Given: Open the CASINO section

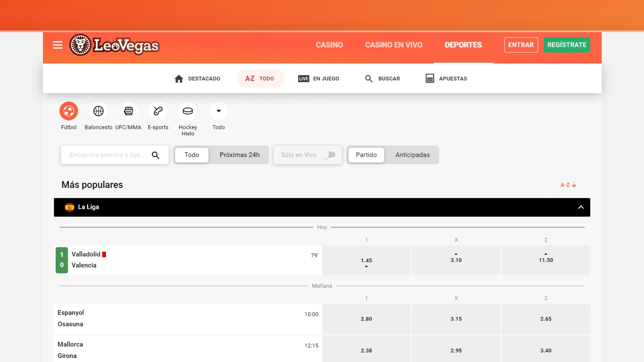Looking at the screenshot, I should point(329,45).
